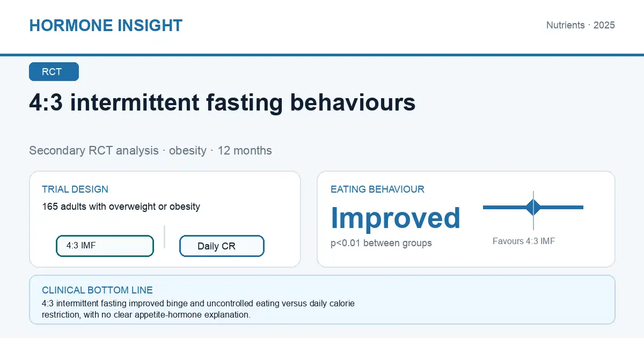644x338 pixels.
Task: Open the HORMONE INSIGHT header title
Action: click(x=106, y=25)
